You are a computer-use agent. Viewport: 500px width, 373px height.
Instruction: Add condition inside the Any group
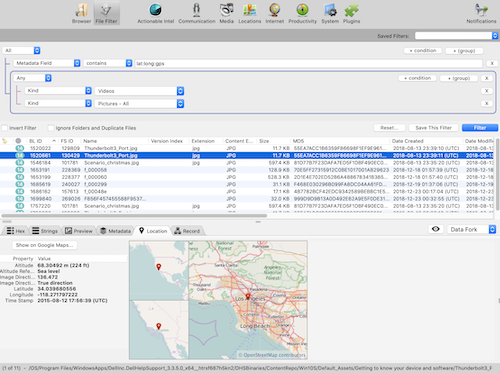(x=417, y=78)
